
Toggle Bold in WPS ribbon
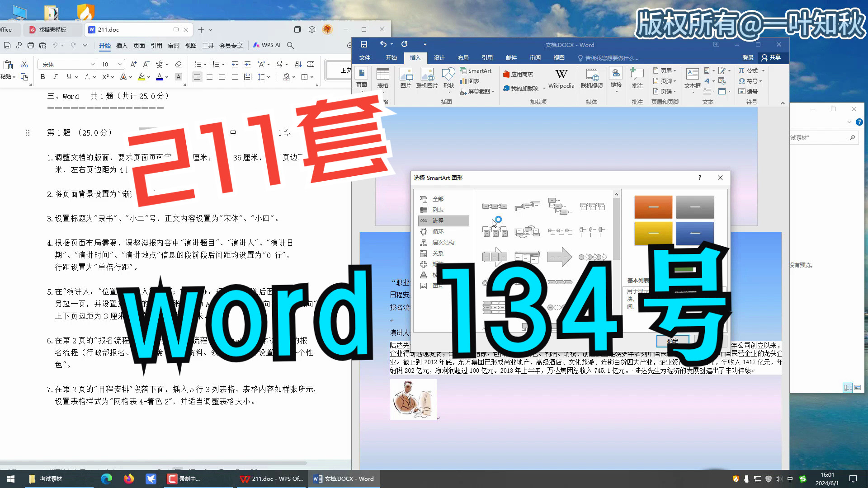[43, 77]
